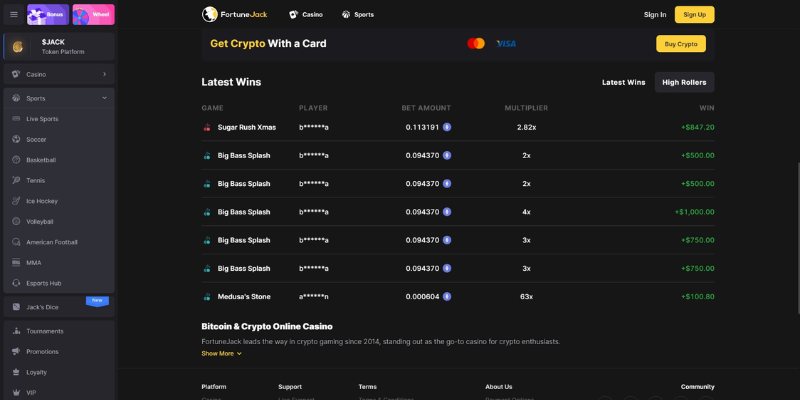Expand the Casino sidebar section

59,74
